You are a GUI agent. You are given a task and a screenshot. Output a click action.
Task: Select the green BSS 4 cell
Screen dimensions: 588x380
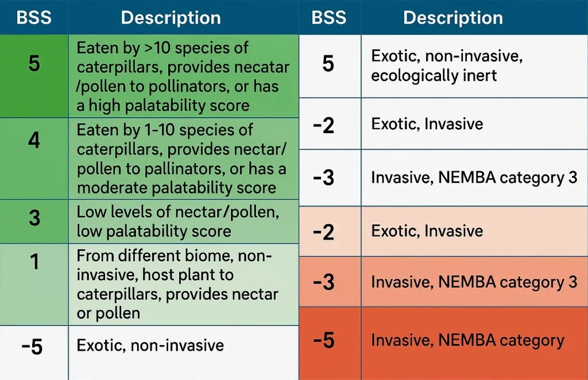pyautogui.click(x=34, y=158)
